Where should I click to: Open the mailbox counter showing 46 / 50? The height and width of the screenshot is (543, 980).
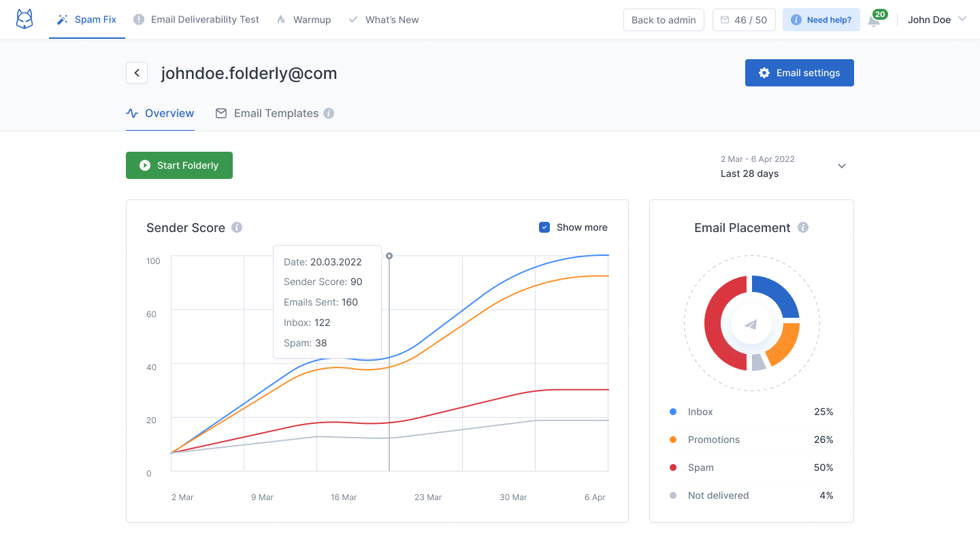point(744,19)
